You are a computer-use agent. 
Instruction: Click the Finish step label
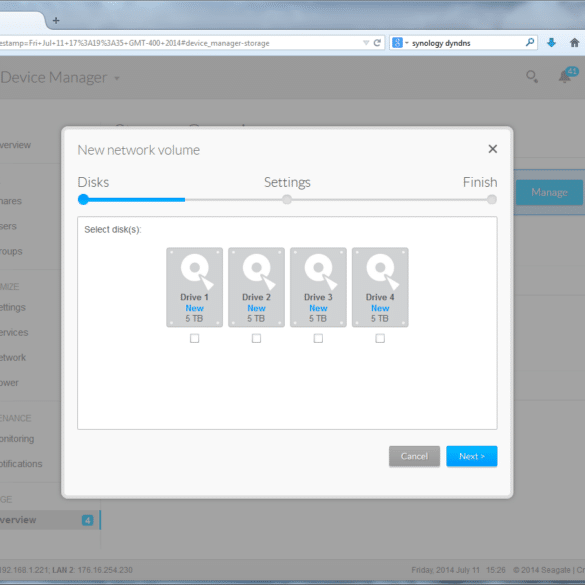pos(480,182)
